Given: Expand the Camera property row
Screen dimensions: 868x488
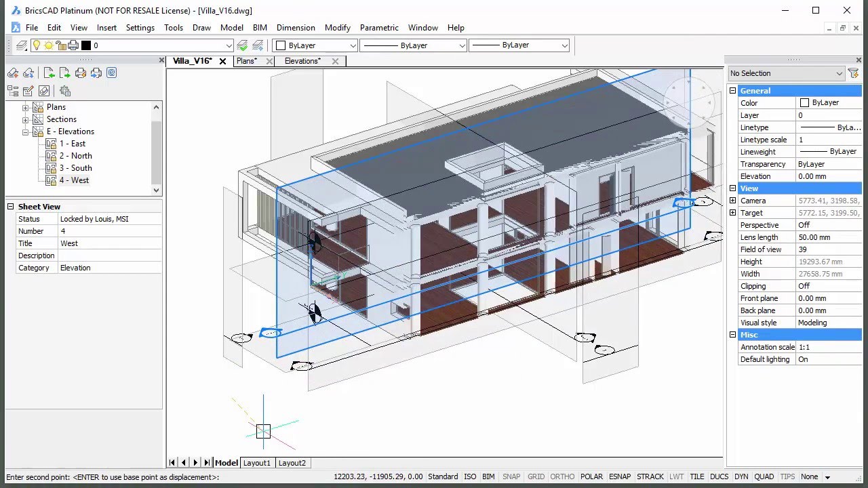Looking at the screenshot, I should [x=732, y=201].
